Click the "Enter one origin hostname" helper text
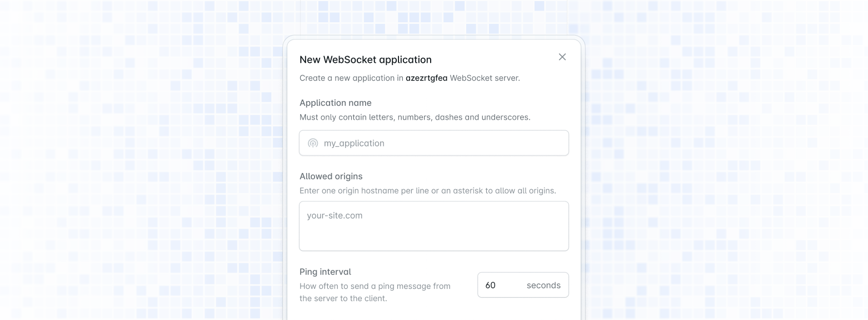This screenshot has height=320, width=868. click(427, 190)
